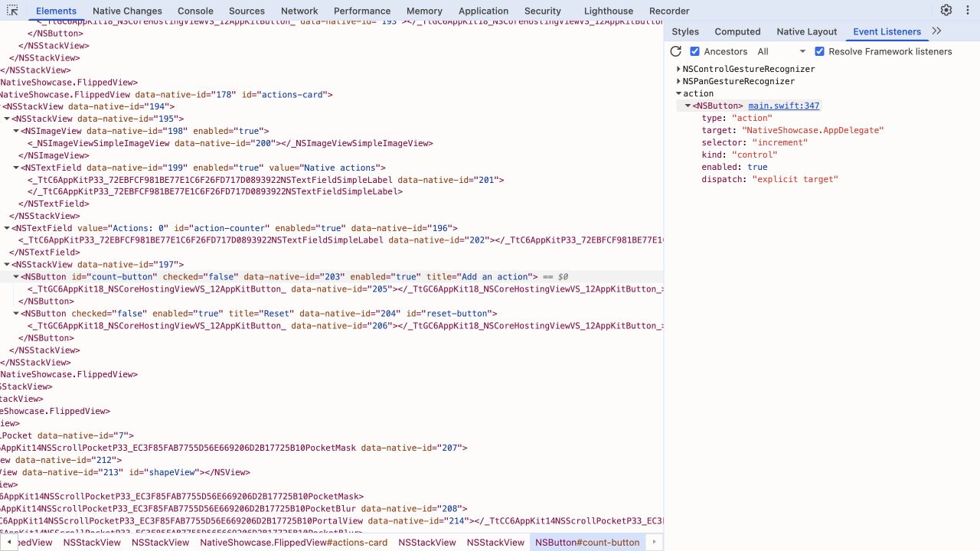Collapse NSStackView data-native-id 197 node
The image size is (980, 551).
point(7,265)
